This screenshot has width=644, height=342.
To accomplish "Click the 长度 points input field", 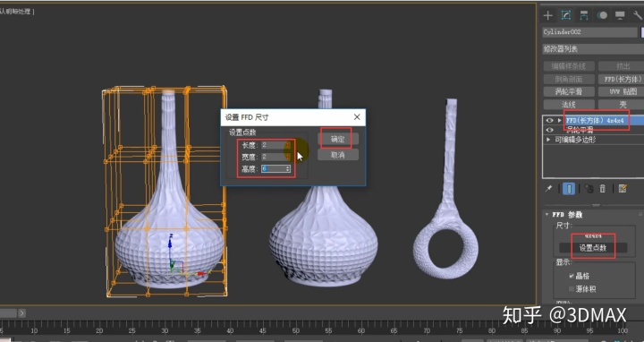I will click(x=273, y=145).
